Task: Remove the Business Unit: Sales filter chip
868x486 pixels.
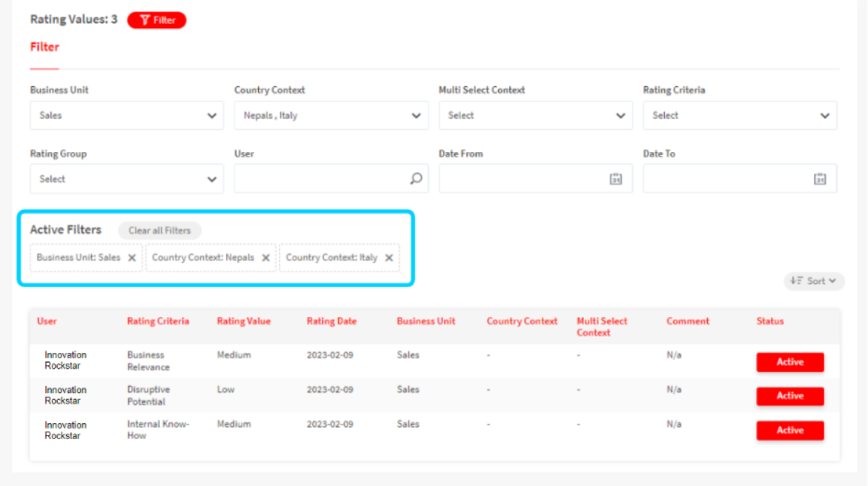Action: pyautogui.click(x=132, y=258)
